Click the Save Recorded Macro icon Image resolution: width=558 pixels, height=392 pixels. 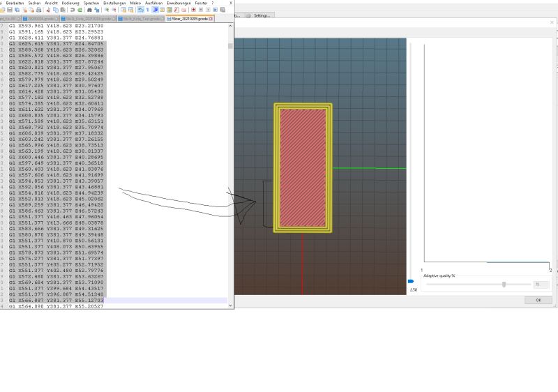223,10
